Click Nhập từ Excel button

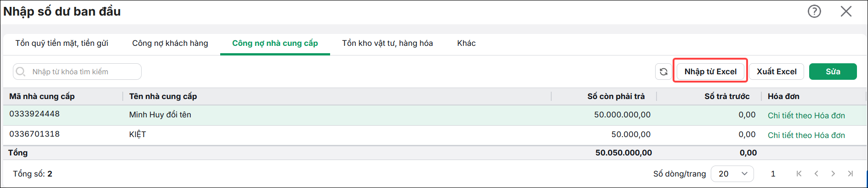click(710, 72)
